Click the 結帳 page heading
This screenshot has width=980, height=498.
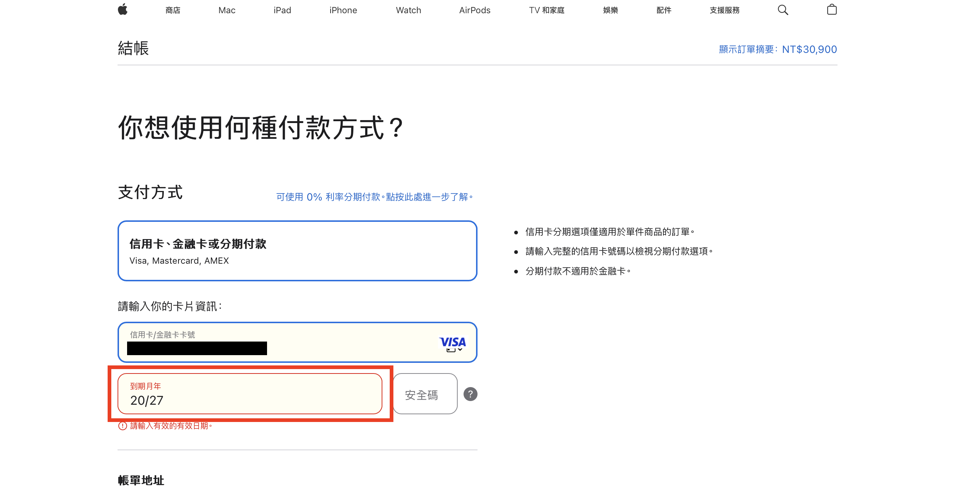click(x=133, y=48)
